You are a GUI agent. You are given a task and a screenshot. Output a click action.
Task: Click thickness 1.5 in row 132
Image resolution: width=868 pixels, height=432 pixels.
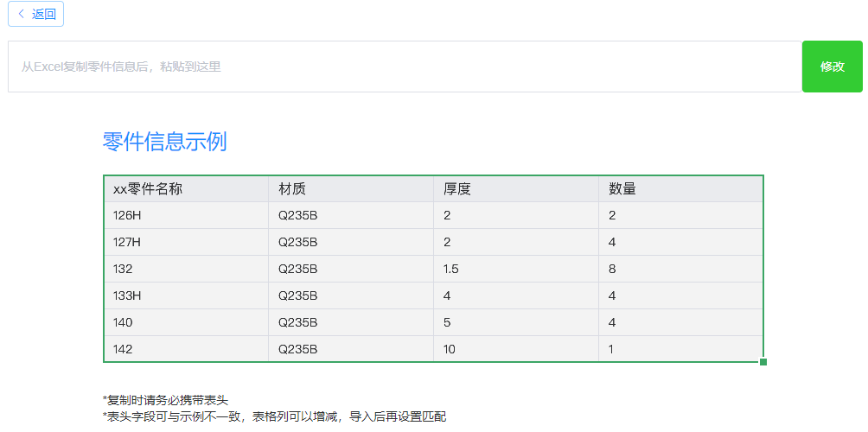click(x=516, y=269)
